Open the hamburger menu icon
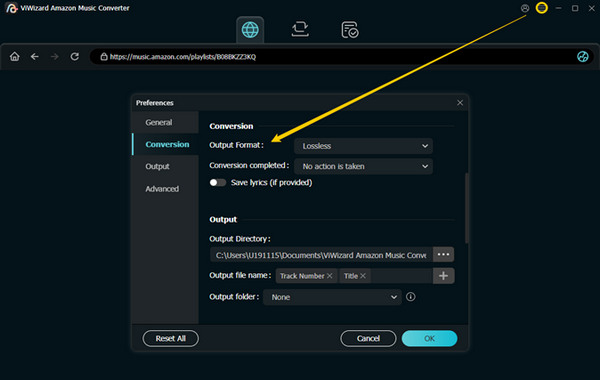Image resolution: width=600 pixels, height=380 pixels. pos(541,8)
